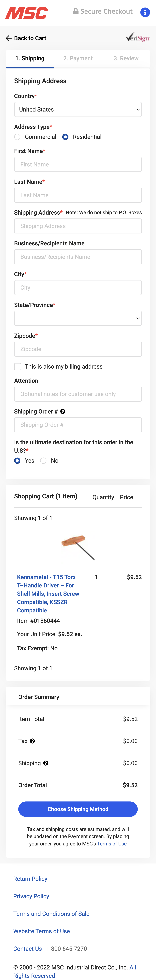The height and width of the screenshot is (980, 156).
Task: Open the Country dropdown
Action: 78,109
